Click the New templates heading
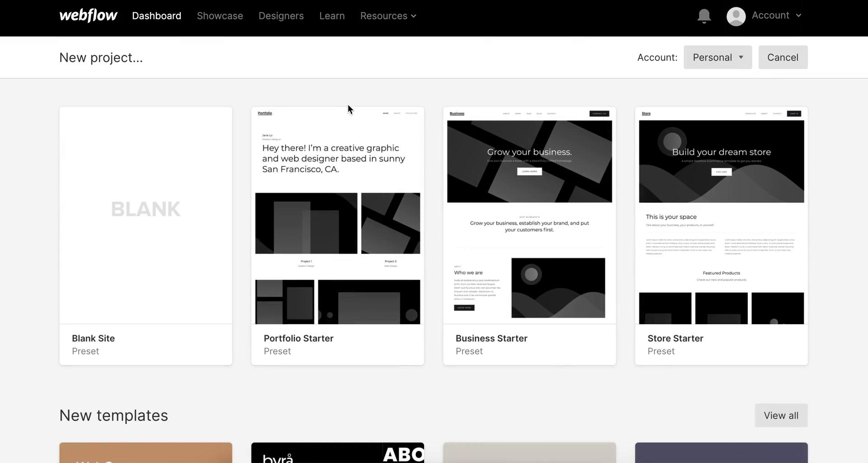The width and height of the screenshot is (868, 463). point(113,416)
